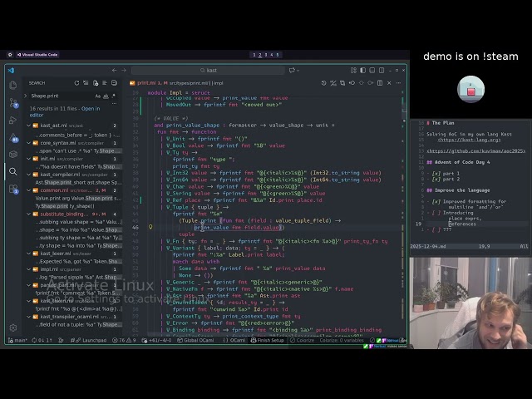Collapse substitute_binding search results
The image size is (532, 399).
pos(29,214)
